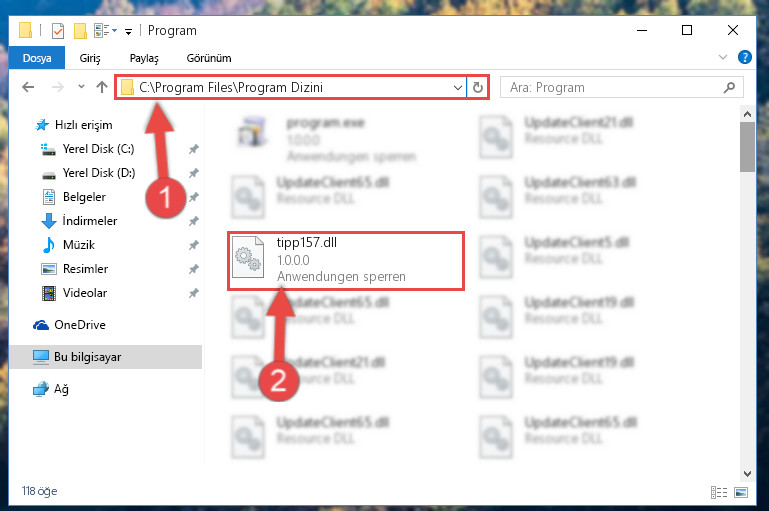769x511 pixels.
Task: Open the Görünüm ribbon tab
Action: 209,58
